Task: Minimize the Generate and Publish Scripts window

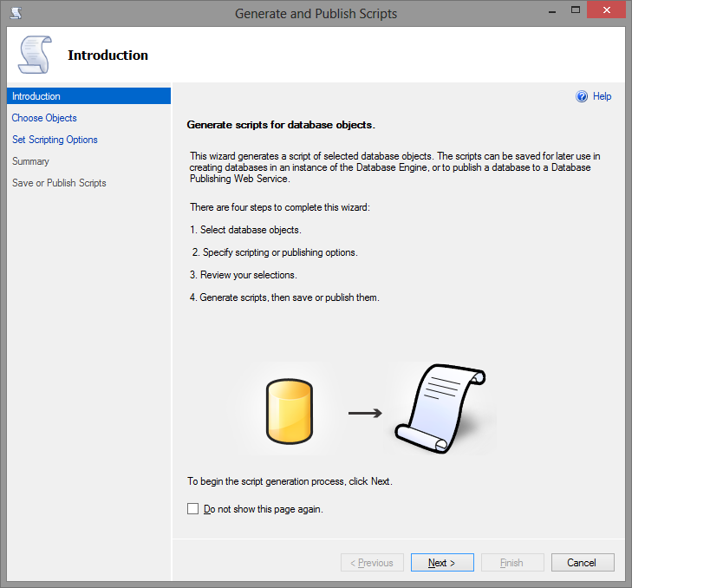Action: tap(552, 11)
